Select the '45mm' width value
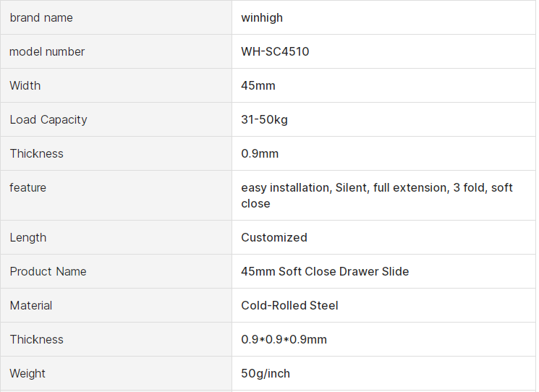The image size is (539, 392). pos(258,85)
